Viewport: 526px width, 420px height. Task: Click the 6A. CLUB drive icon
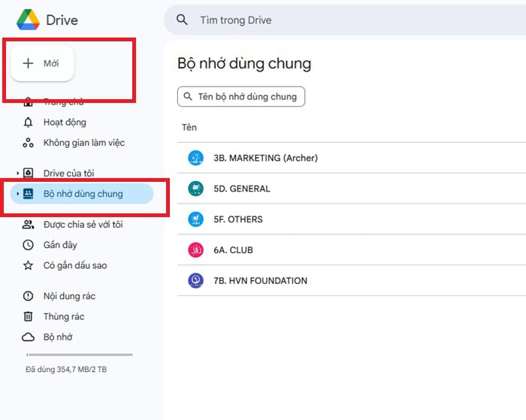[x=195, y=250]
